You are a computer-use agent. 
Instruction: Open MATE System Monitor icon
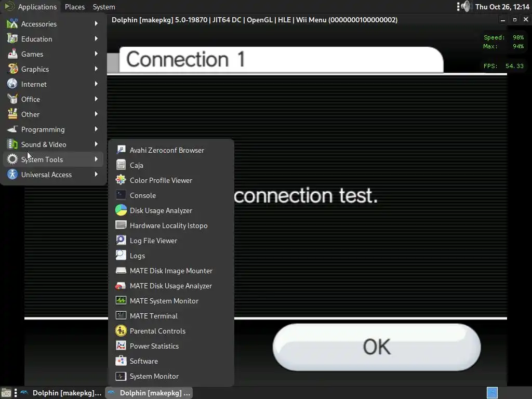coord(121,301)
